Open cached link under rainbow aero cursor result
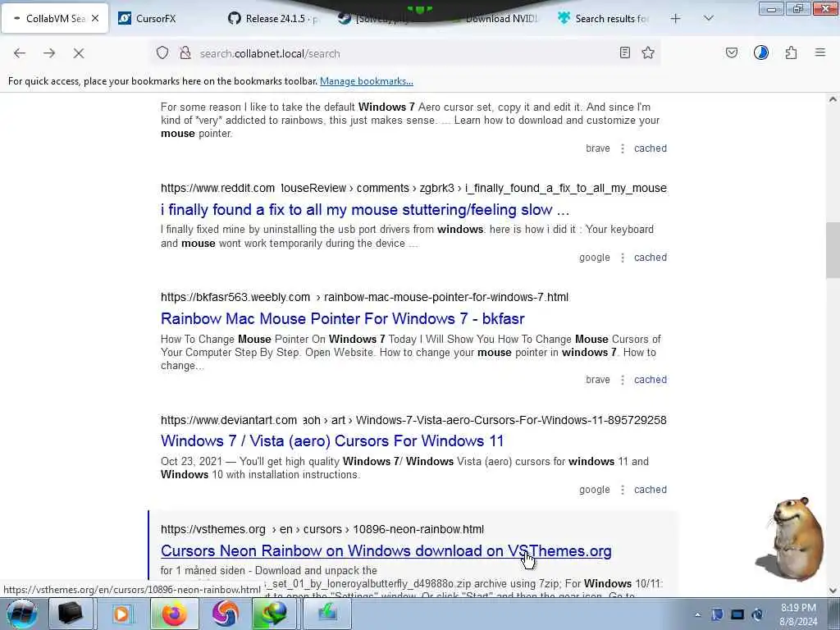Image resolution: width=840 pixels, height=630 pixels. pyautogui.click(x=651, y=148)
